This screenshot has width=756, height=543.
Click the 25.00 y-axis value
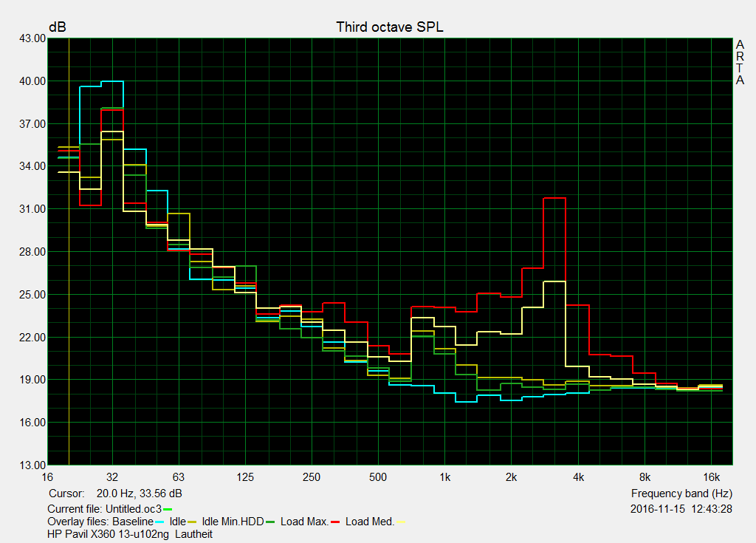[x=32, y=295]
